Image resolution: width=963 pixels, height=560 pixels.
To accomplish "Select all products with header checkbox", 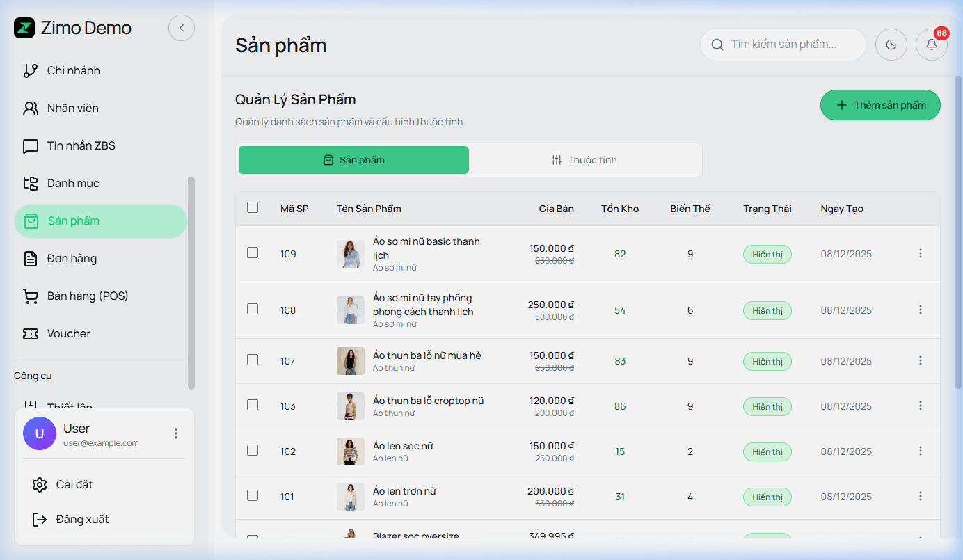I will click(253, 207).
